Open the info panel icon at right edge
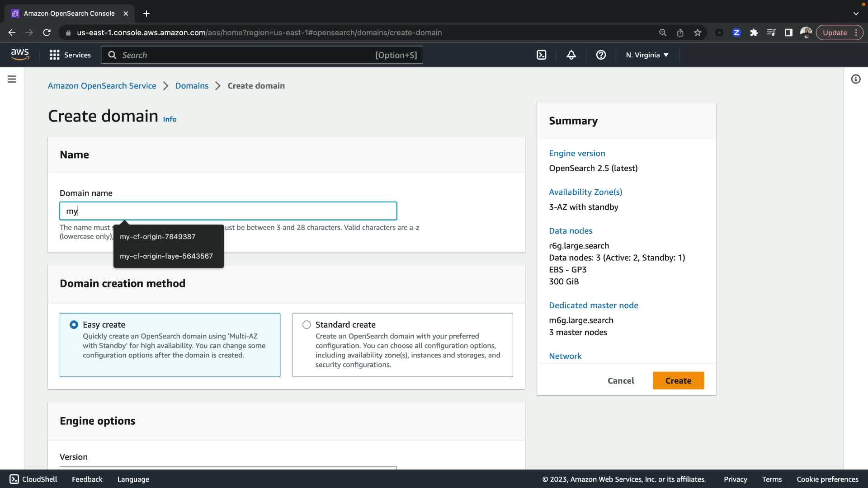The width and height of the screenshot is (868, 488). click(x=855, y=79)
